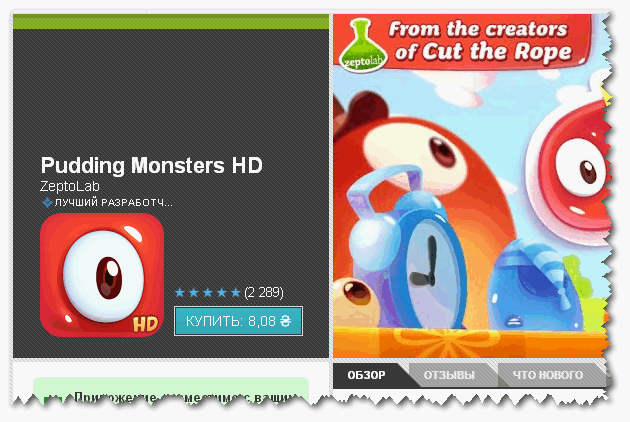Click the green compatibility message box
630x422 pixels.
pyautogui.click(x=171, y=389)
